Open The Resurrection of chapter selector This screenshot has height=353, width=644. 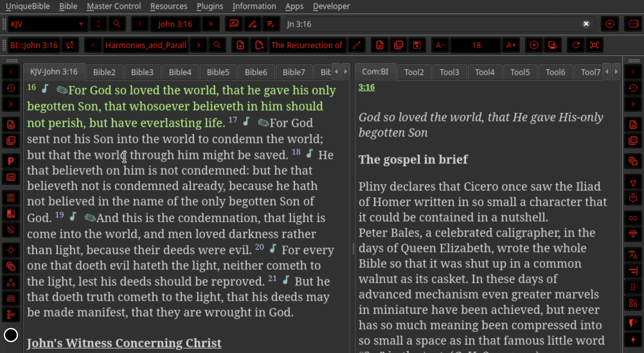click(308, 45)
